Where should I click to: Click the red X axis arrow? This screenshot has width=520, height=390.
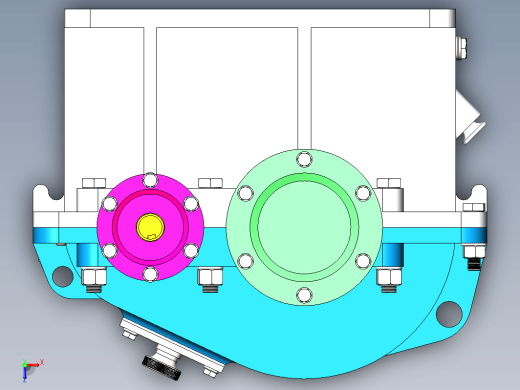pos(34,365)
